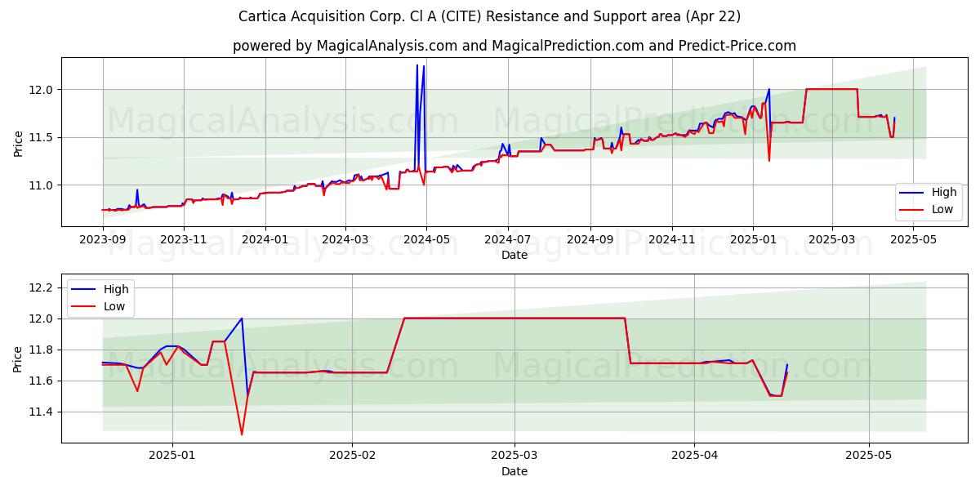This screenshot has width=980, height=490.
Task: Click the 'Date' axis label of lower chart
Action: click(514, 471)
